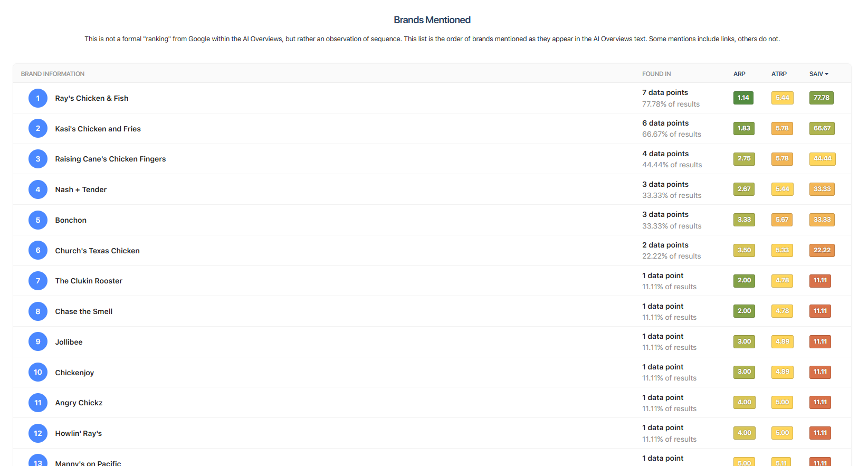This screenshot has width=868, height=466.
Task: Click the FOUND IN column header
Action: point(656,74)
